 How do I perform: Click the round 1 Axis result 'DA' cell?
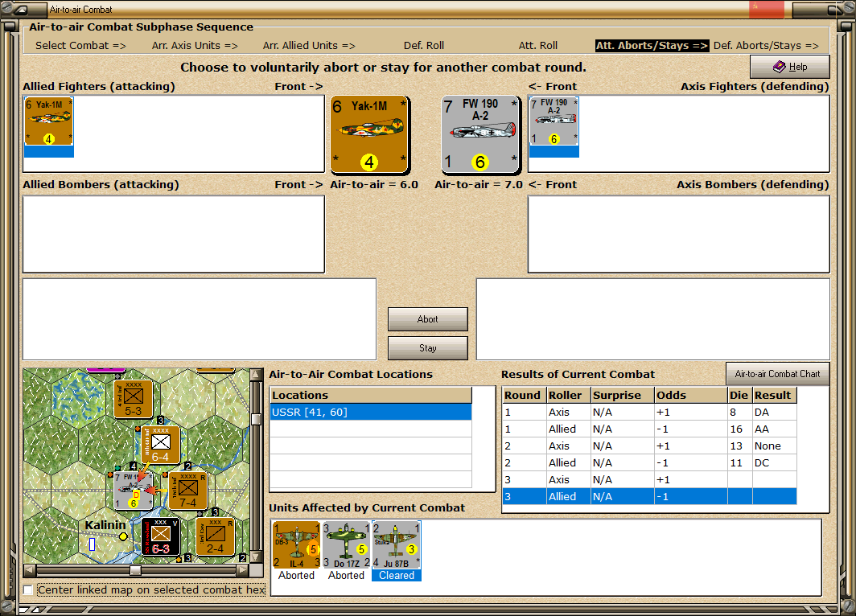(774, 412)
